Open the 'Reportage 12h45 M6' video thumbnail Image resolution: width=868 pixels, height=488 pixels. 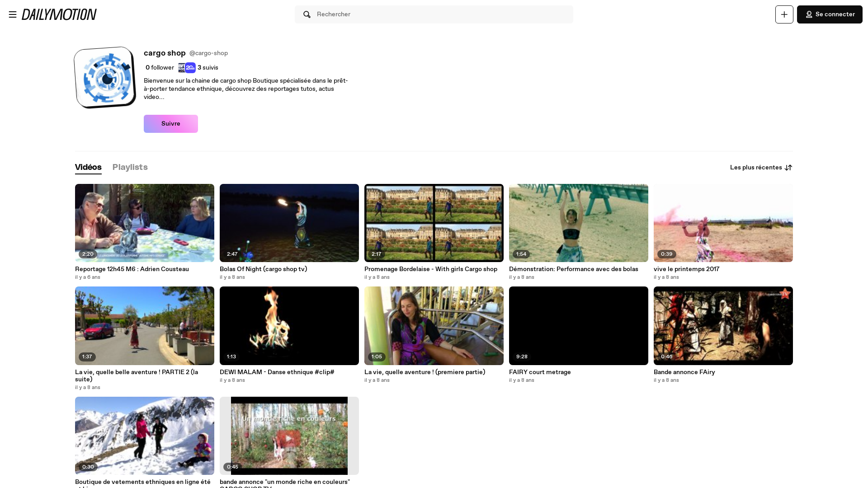tap(144, 223)
